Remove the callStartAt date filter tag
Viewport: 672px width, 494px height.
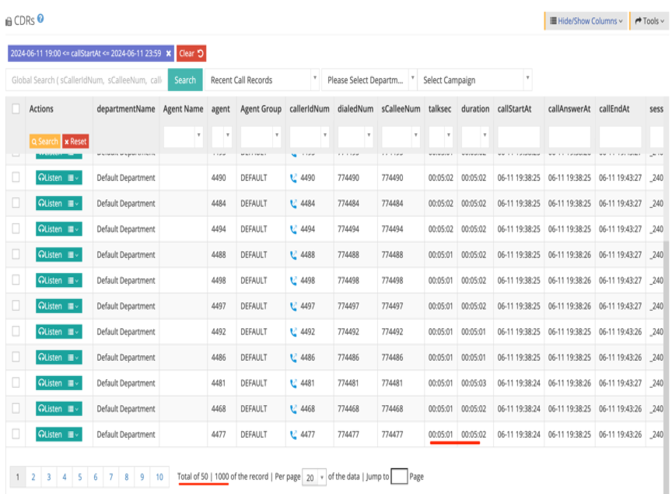169,53
